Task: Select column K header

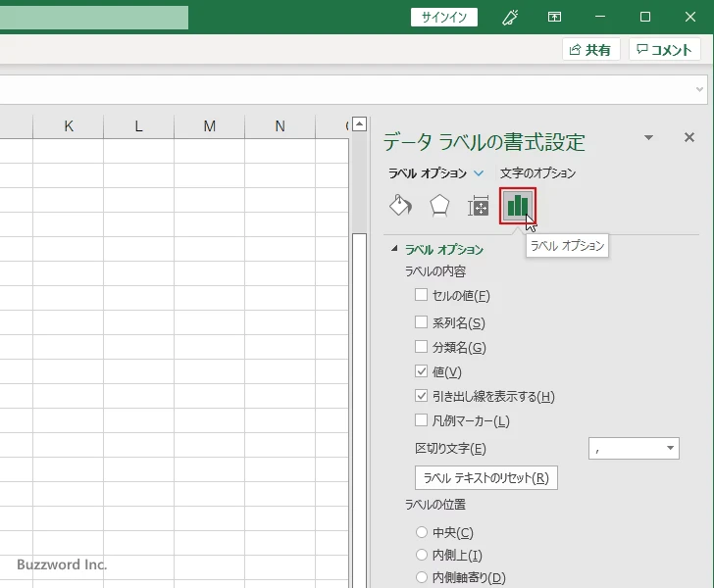Action: coord(69,126)
